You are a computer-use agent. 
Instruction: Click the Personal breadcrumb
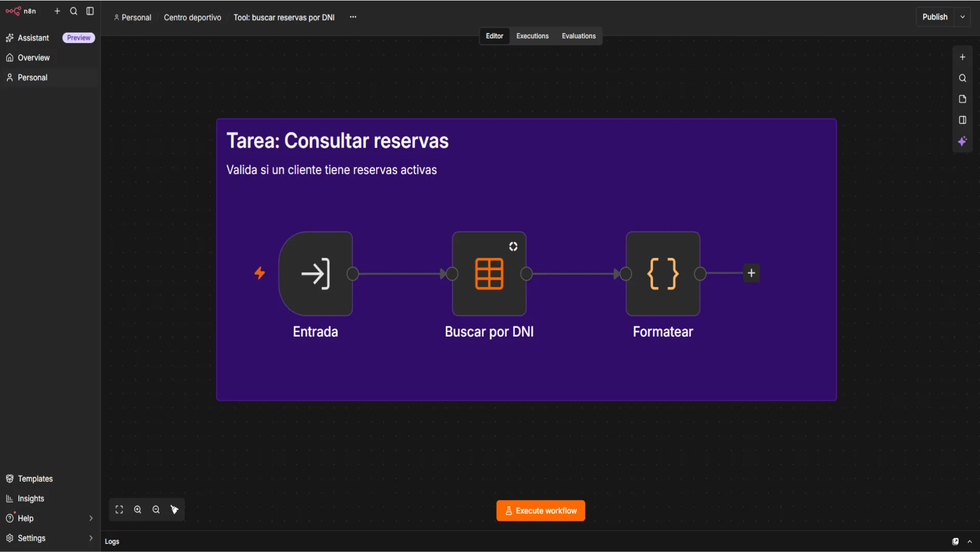[x=133, y=17]
